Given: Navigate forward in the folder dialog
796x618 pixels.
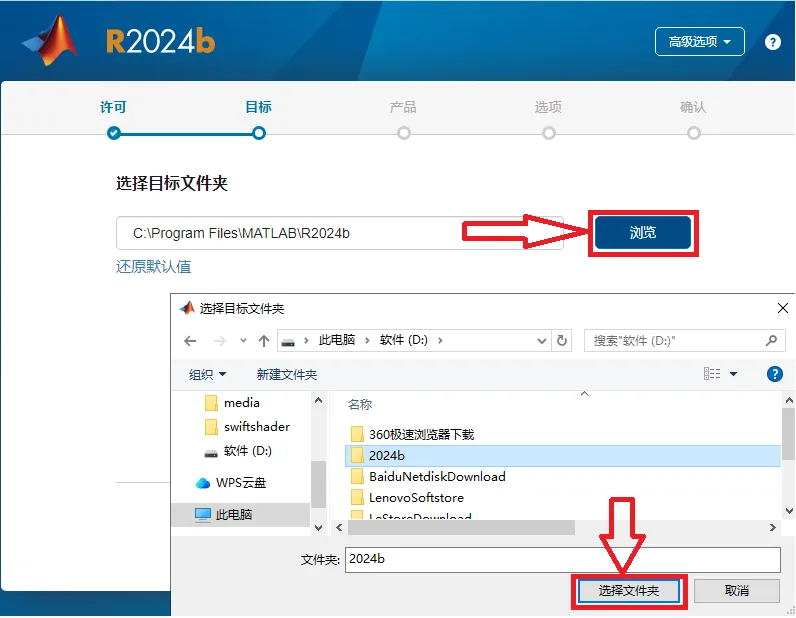Looking at the screenshot, I should [219, 341].
